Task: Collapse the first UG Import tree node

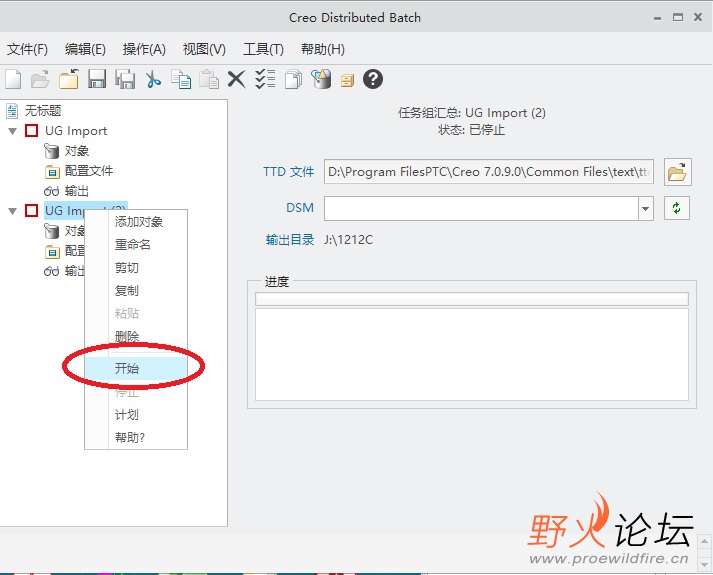Action: pos(13,131)
